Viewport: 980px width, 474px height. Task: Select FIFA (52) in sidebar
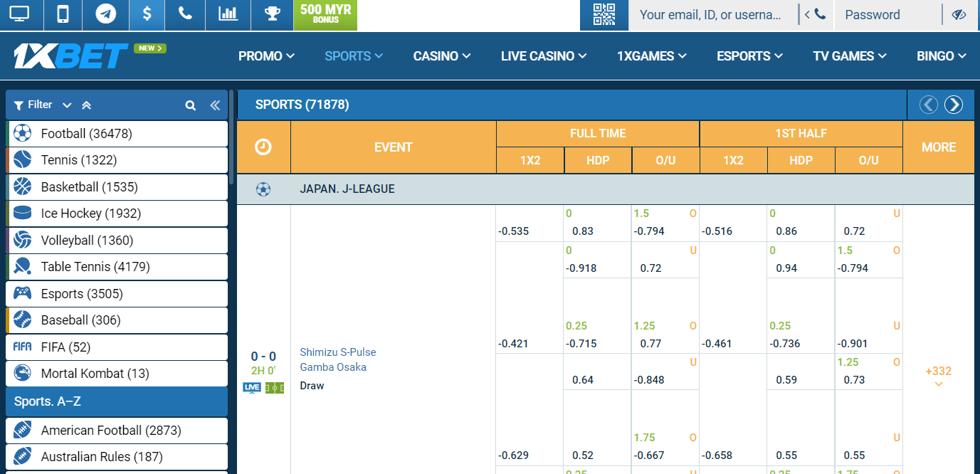(117, 347)
